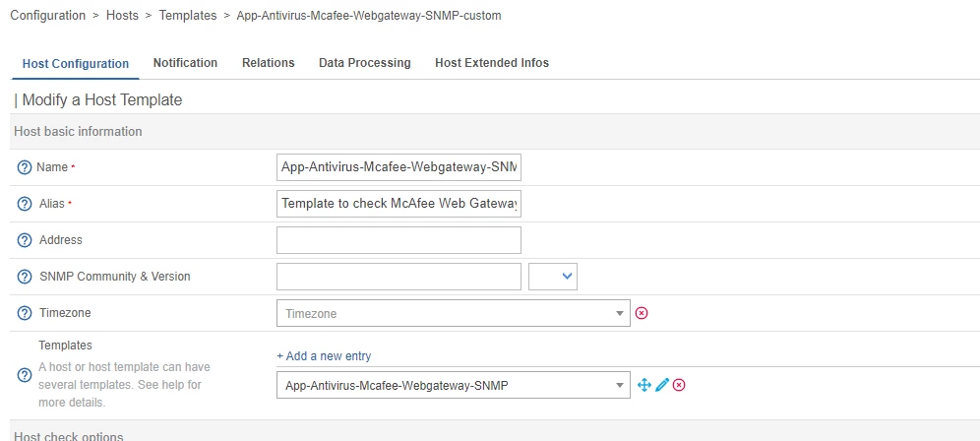The height and width of the screenshot is (441, 980).
Task: Click the Timezone help icon
Action: point(25,313)
